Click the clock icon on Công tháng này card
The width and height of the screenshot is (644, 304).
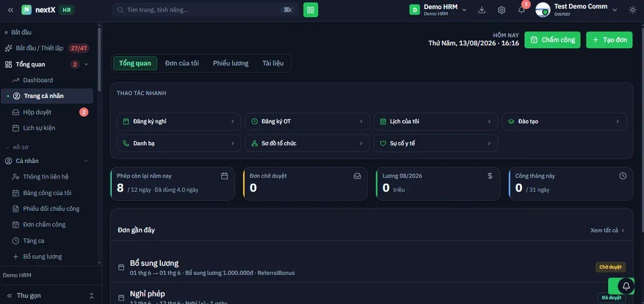coord(623,176)
